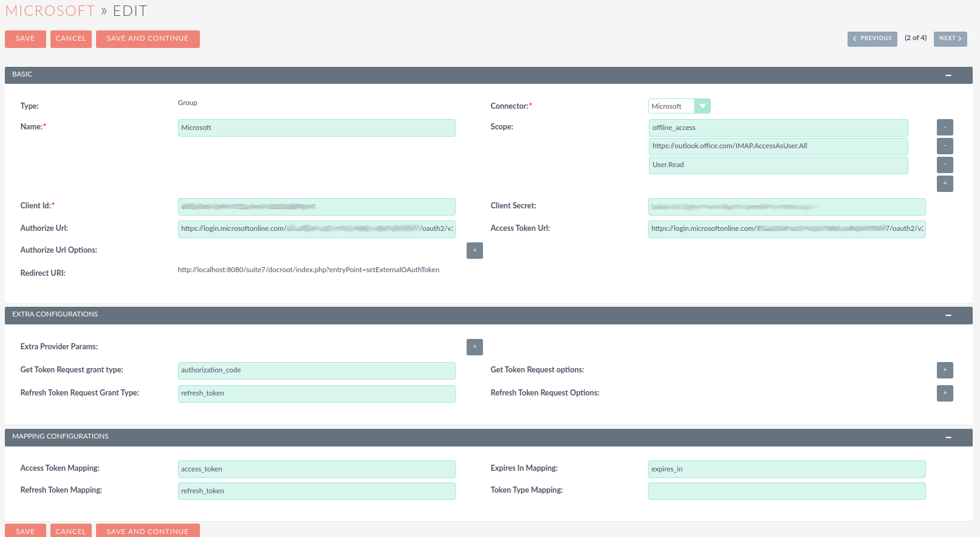
Task: Click the Microsoft breadcrumb link
Action: 50,11
